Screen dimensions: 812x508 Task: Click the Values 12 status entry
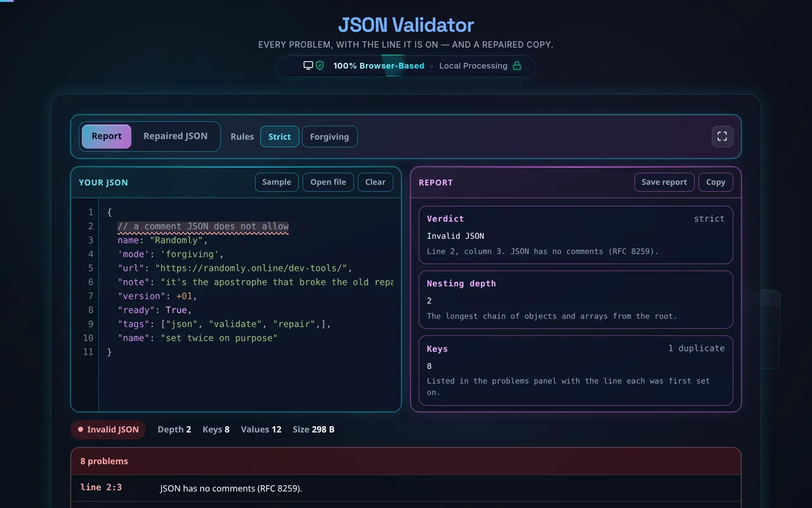261,429
